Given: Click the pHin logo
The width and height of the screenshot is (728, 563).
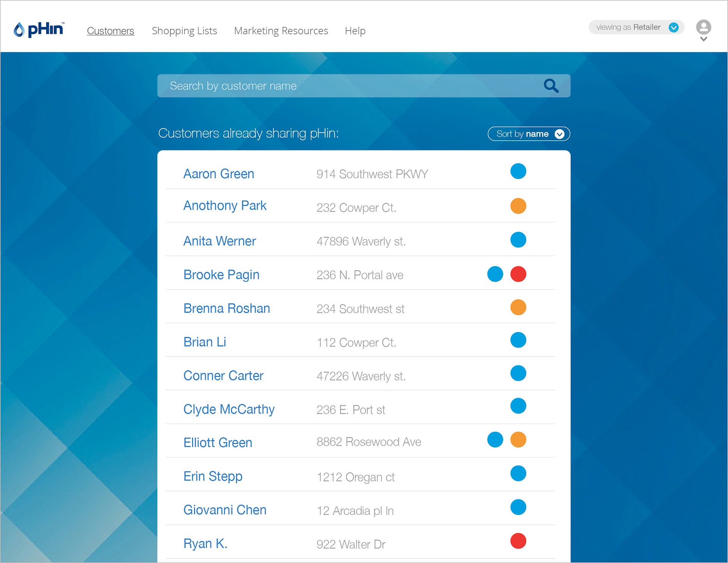Looking at the screenshot, I should click(x=39, y=29).
